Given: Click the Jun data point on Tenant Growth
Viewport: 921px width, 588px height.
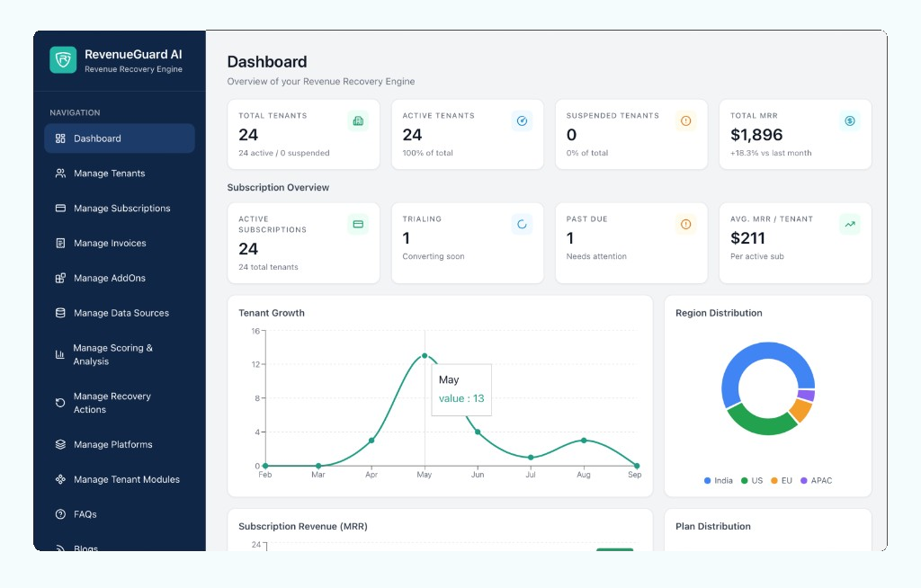Looking at the screenshot, I should (478, 432).
